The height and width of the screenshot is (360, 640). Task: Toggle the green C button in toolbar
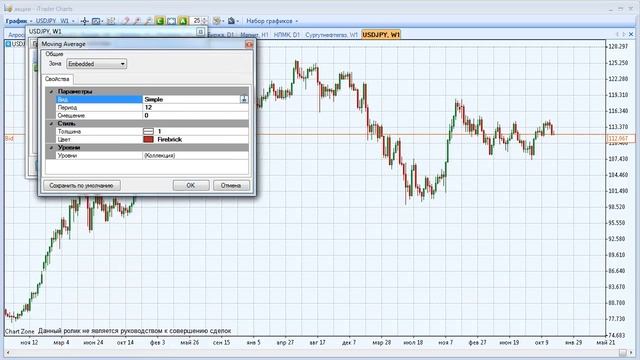pos(160,21)
